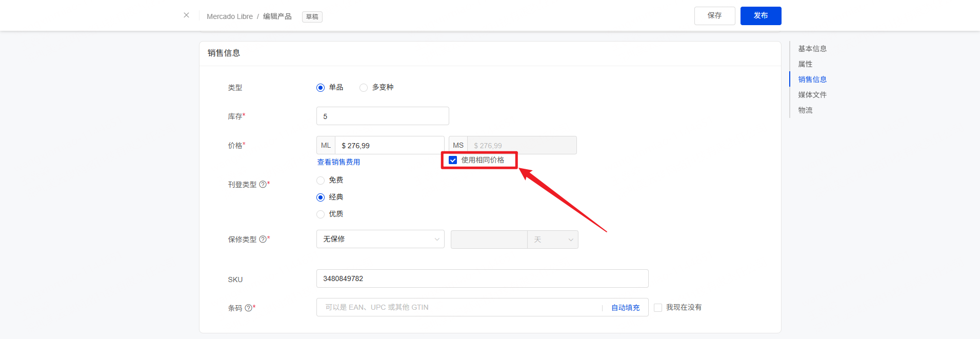The width and height of the screenshot is (980, 339).
Task: Click help icon next to 条码
Action: pyautogui.click(x=248, y=308)
